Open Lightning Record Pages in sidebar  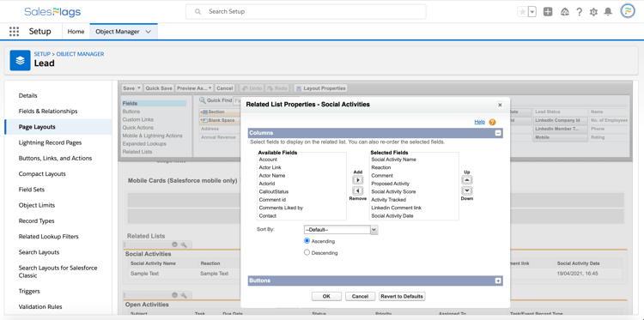point(50,142)
